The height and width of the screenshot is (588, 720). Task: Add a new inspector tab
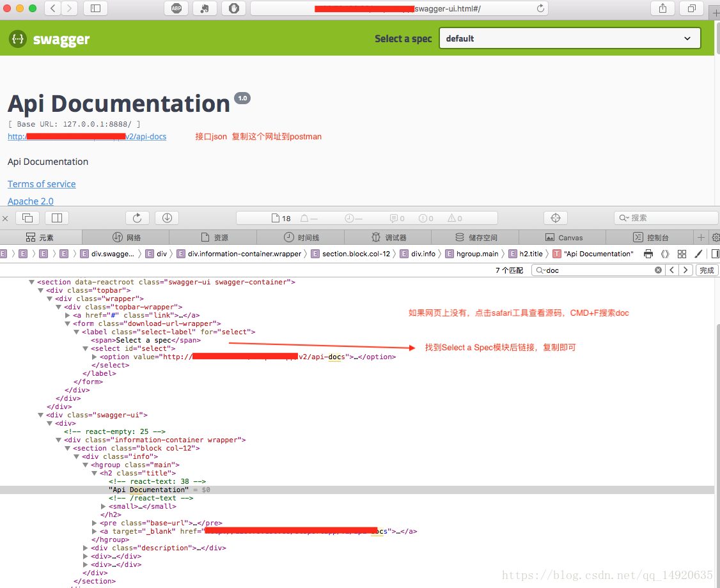tap(701, 237)
